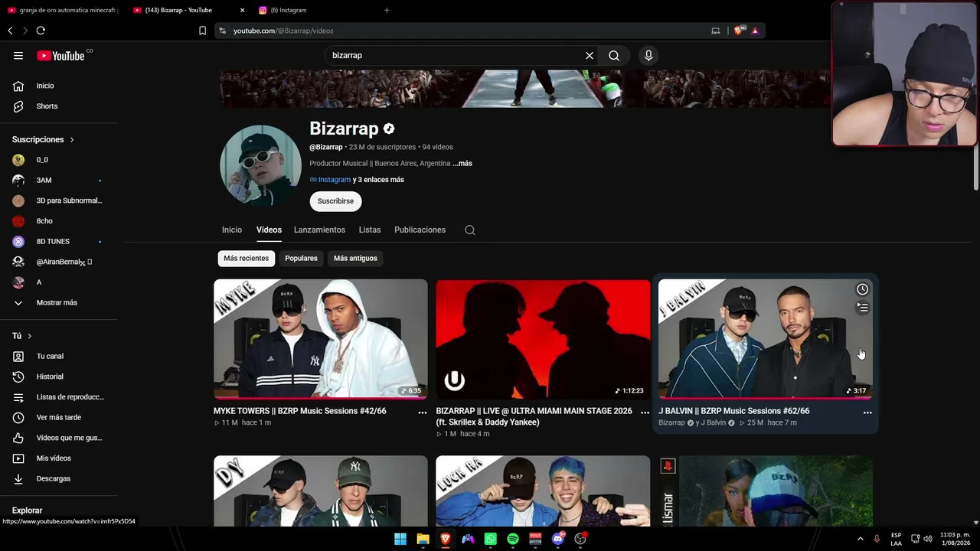Open the Windows Start menu
The width and height of the screenshot is (980, 551).
(x=400, y=539)
